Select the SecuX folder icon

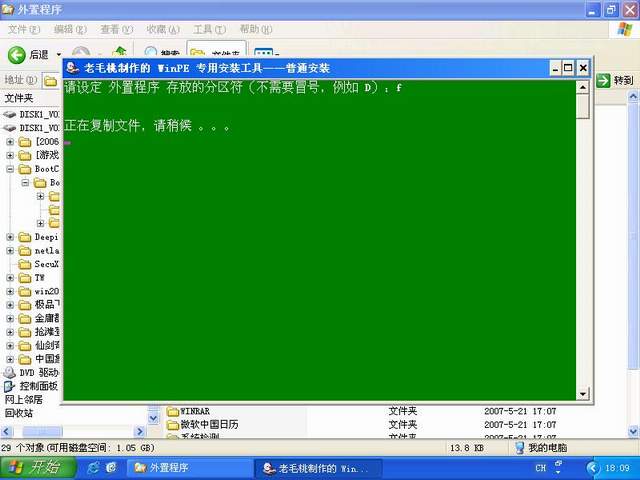click(25, 264)
